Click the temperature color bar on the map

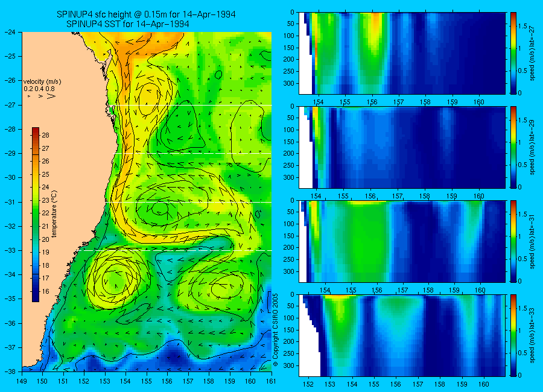[x=36, y=215]
